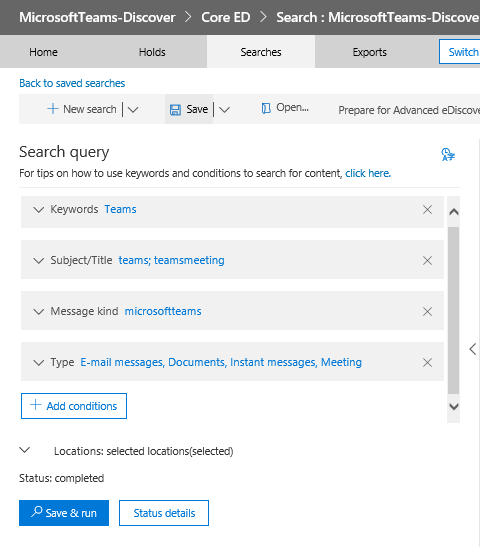Open the New search dropdown arrow

pos(133,110)
